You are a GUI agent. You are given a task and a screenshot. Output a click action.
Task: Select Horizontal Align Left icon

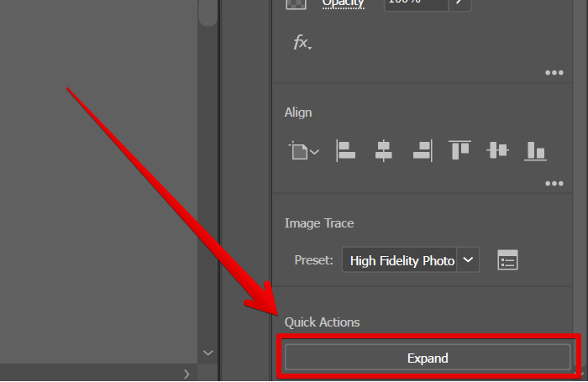tap(345, 151)
